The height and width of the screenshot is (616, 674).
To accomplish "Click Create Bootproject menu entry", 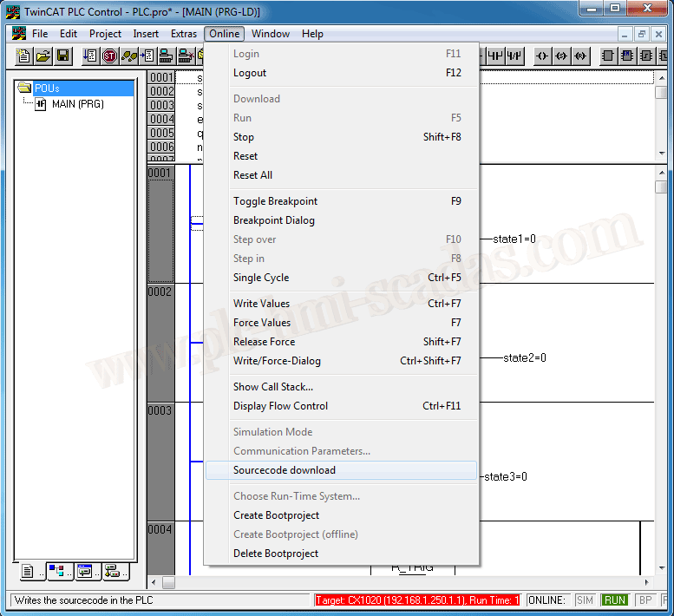I will (276, 515).
